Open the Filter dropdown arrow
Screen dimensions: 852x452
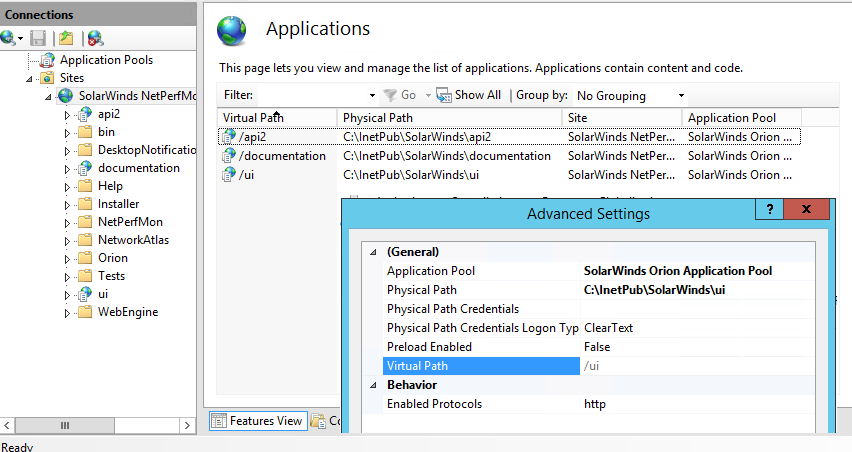[x=372, y=96]
